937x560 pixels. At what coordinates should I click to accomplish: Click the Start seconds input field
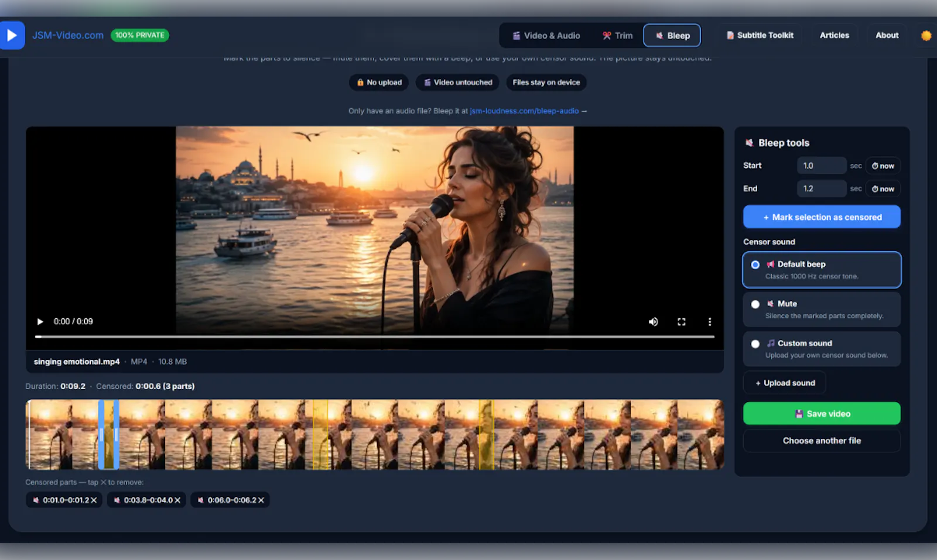(822, 166)
